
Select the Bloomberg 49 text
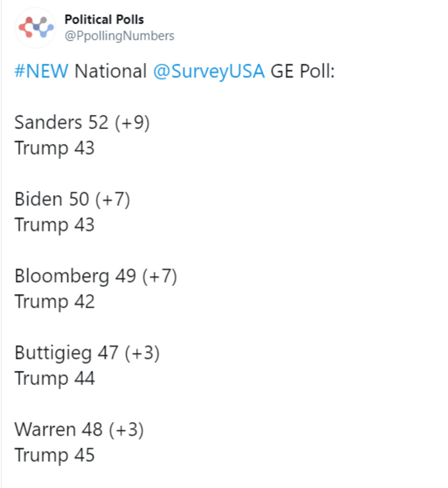click(75, 276)
